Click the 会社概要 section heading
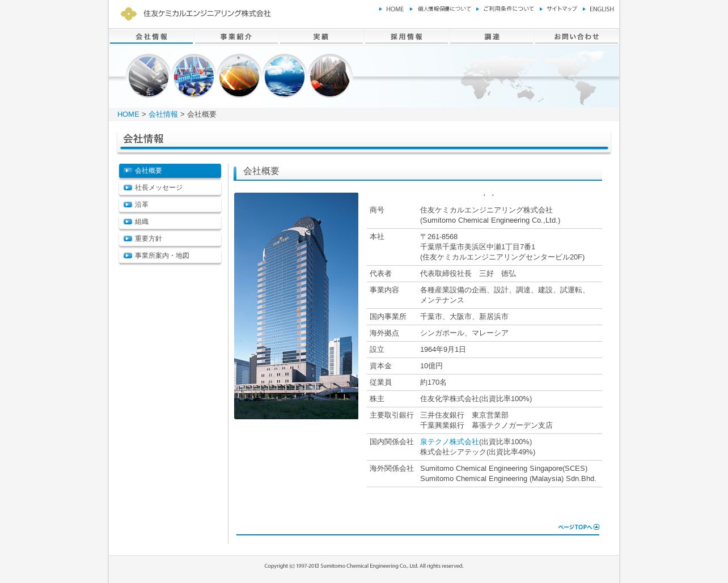 point(261,171)
